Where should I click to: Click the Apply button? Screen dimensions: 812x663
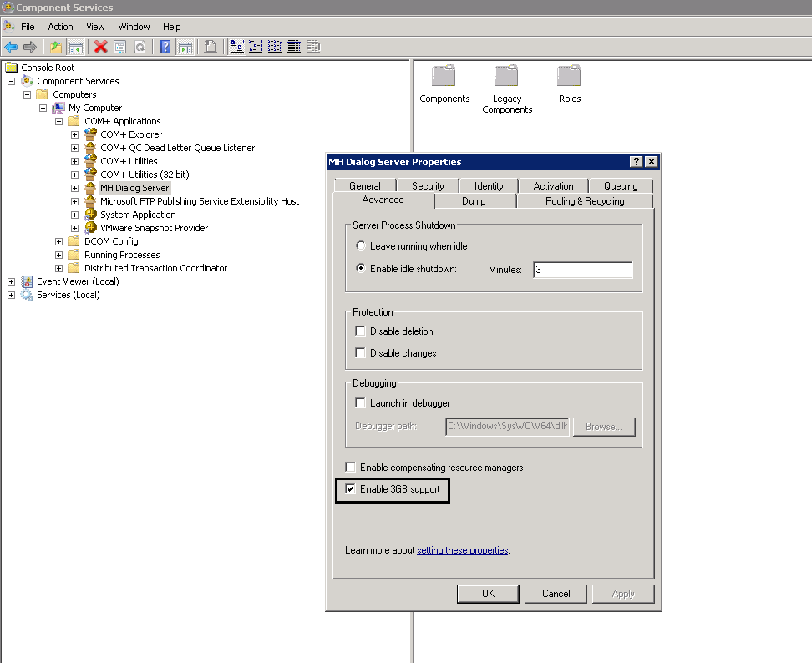pos(623,594)
